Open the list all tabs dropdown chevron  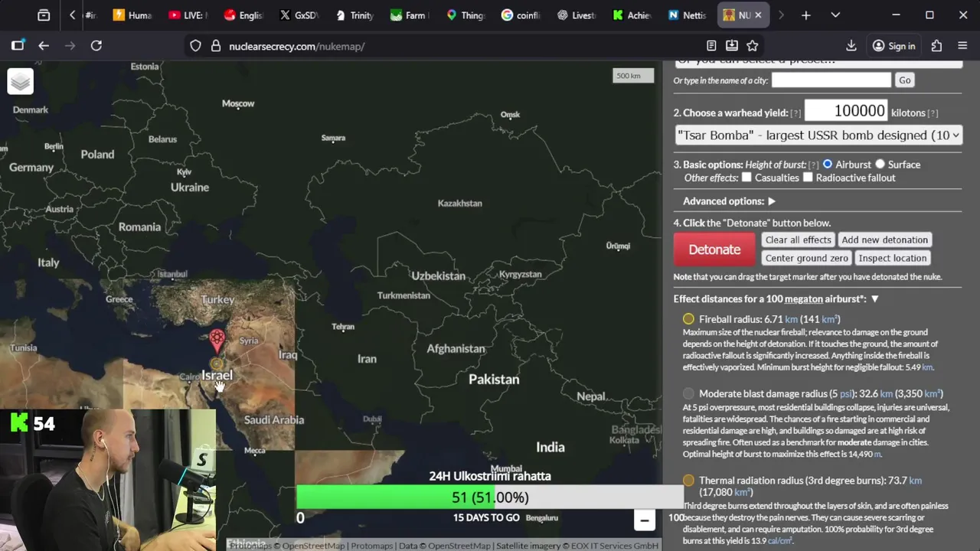pyautogui.click(x=835, y=15)
